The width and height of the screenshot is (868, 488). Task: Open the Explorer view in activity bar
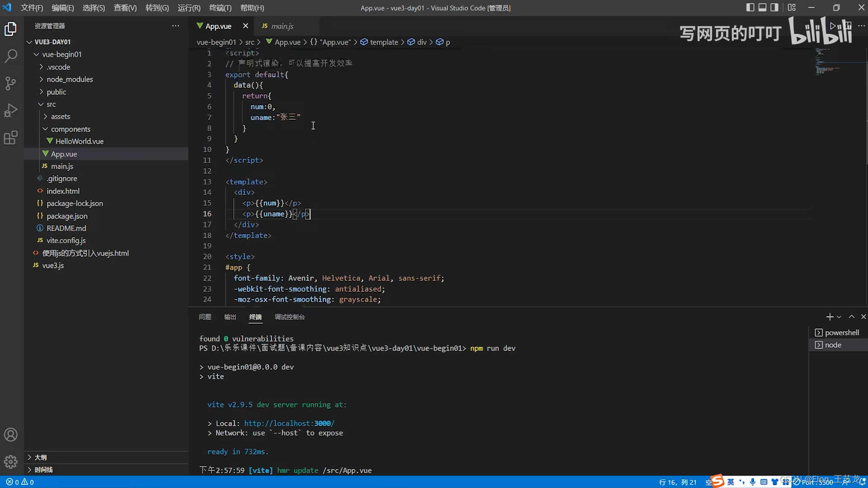pyautogui.click(x=10, y=29)
